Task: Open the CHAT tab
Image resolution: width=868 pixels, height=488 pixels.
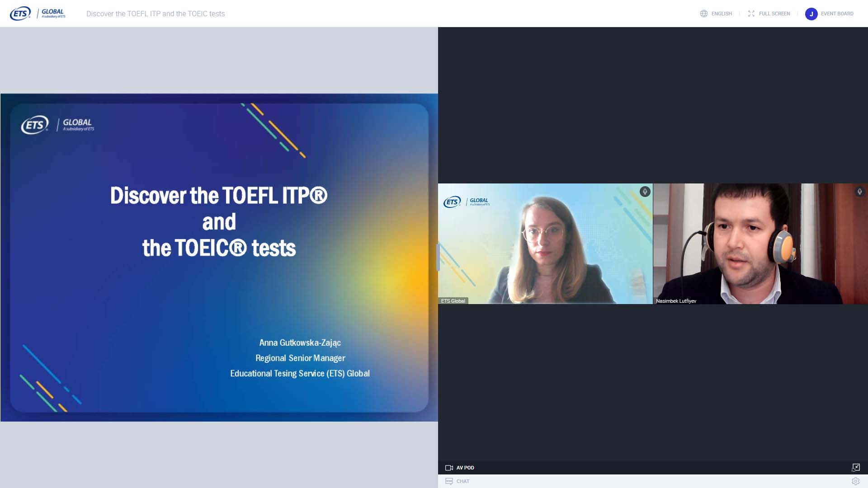Action: (463, 481)
